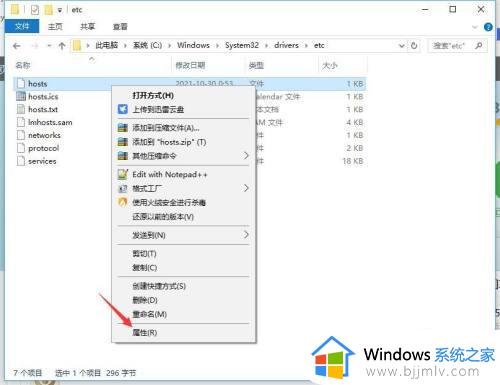Select 系统 (C:) in the address path
The height and width of the screenshot is (385, 500).
coord(147,45)
